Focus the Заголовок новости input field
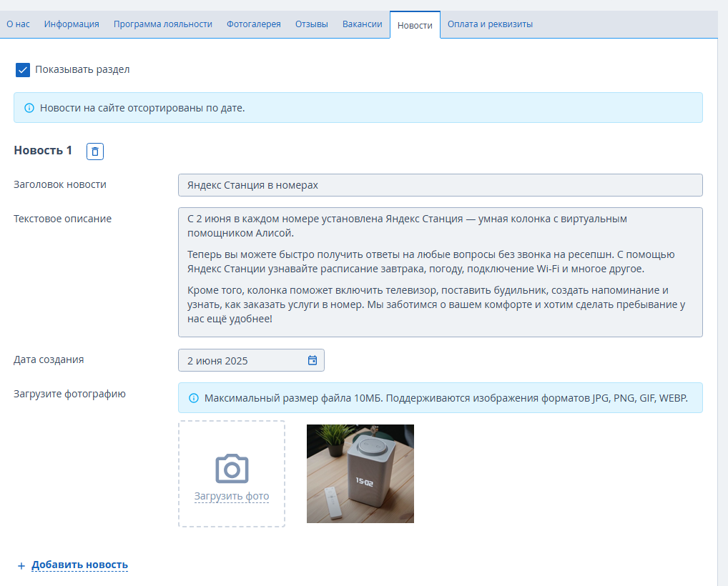 [x=440, y=185]
